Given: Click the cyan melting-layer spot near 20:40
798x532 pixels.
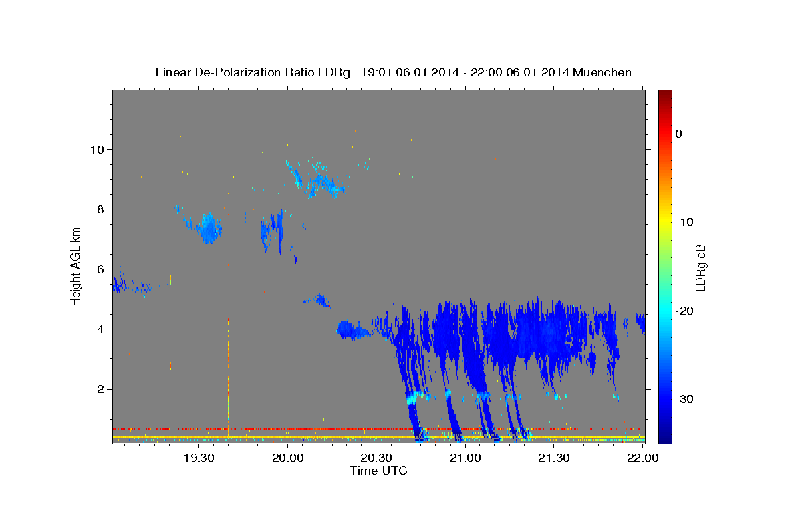Looking at the screenshot, I should click(413, 398).
